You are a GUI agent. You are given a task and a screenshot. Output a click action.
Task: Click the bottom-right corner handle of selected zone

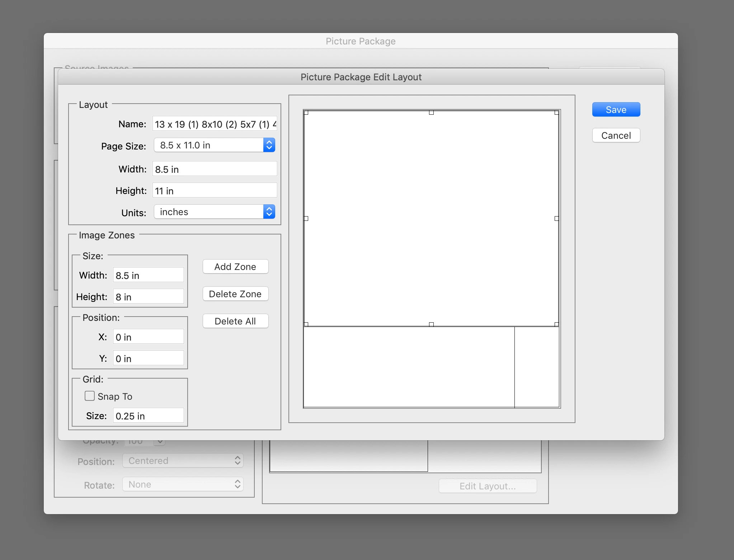coord(556,324)
